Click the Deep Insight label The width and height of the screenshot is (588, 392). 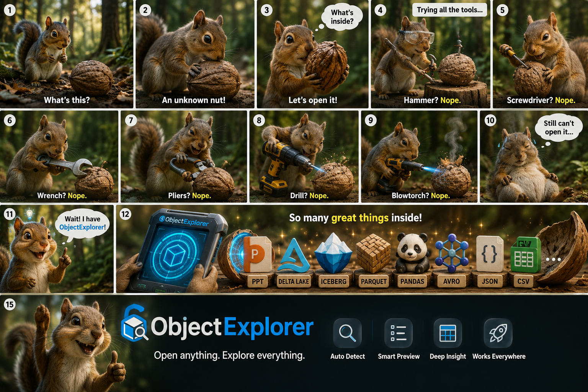[x=448, y=356]
